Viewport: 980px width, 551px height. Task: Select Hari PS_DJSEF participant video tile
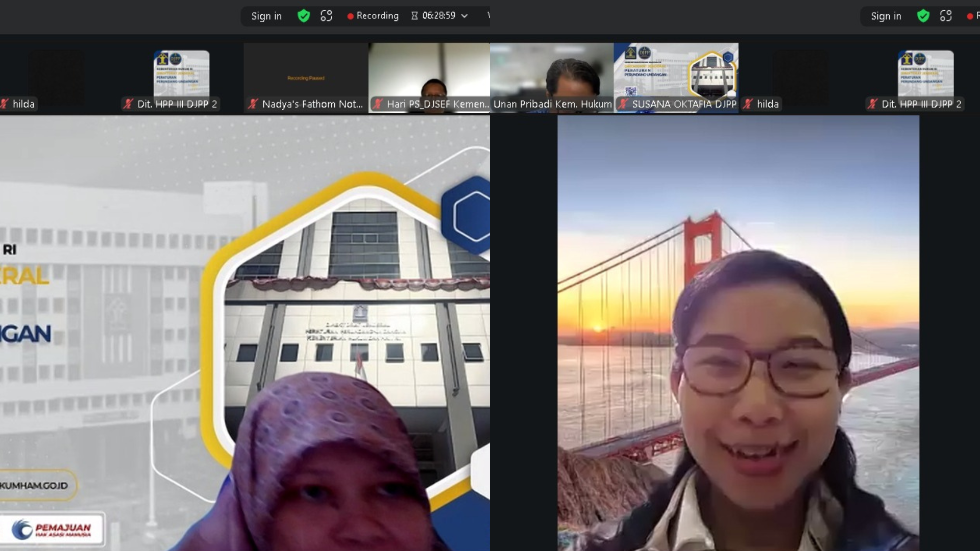pos(430,77)
